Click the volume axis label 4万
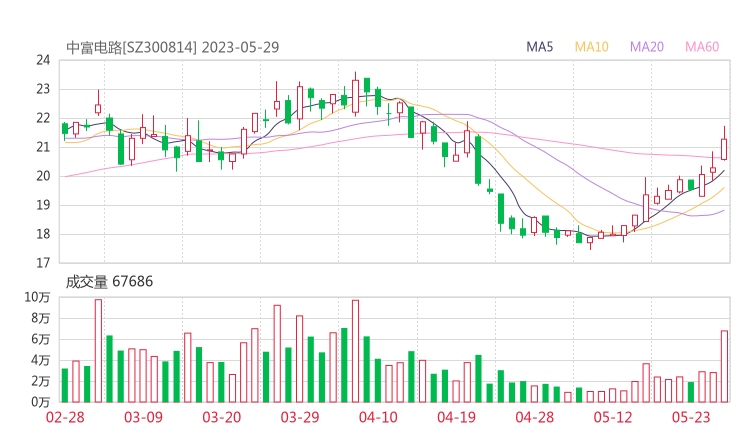Screen dimensions: 740x440 (x=41, y=361)
